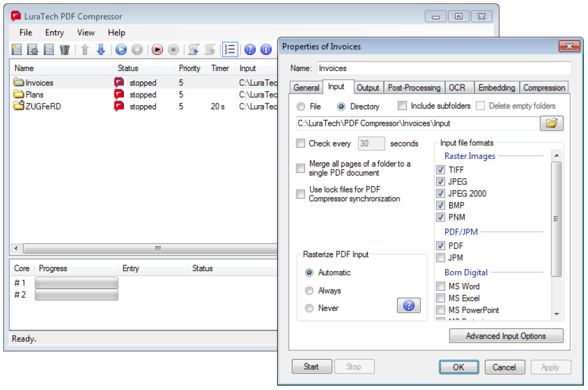Toggle the numbered list view icon
Image resolution: width=588 pixels, height=390 pixels.
tap(230, 50)
